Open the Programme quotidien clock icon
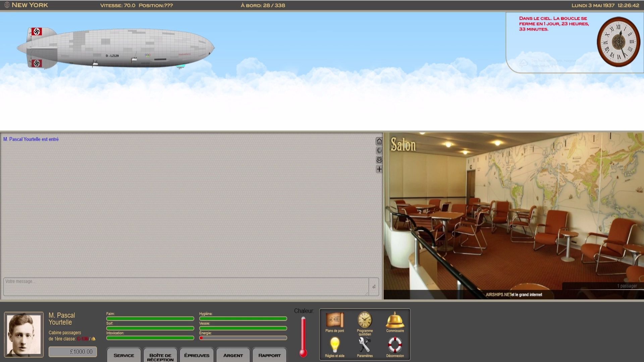This screenshot has height=362, width=644. [x=365, y=320]
